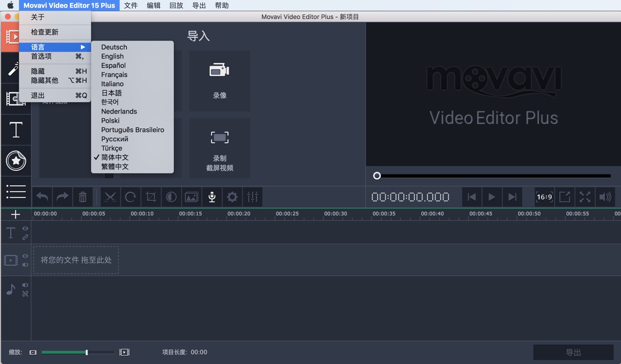Start microphone audio recording
The width and height of the screenshot is (621, 364).
pyautogui.click(x=212, y=197)
